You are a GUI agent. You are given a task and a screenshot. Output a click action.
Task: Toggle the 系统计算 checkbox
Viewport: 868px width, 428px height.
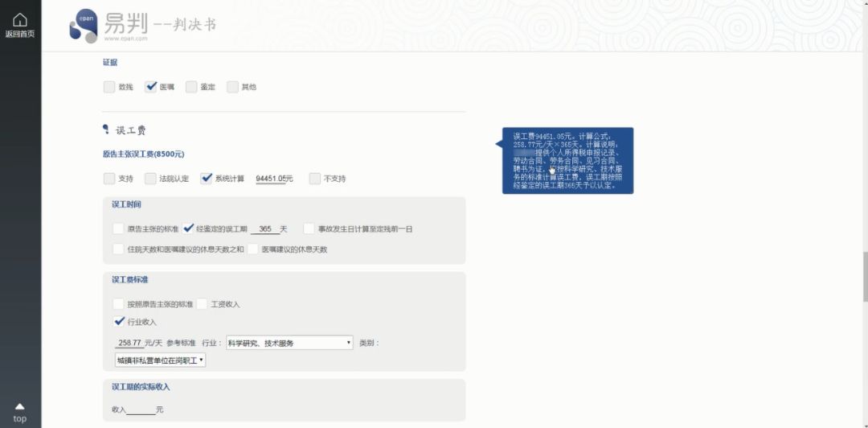[x=207, y=178]
